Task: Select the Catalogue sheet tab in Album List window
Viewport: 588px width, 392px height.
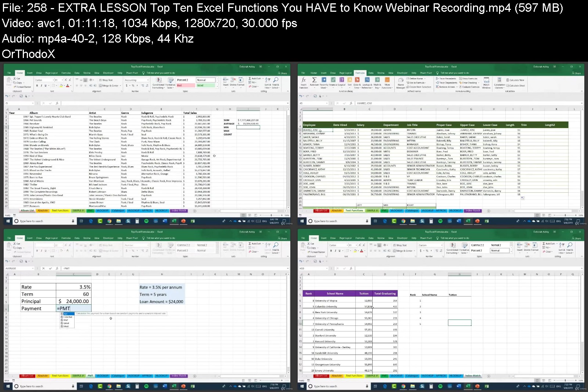Action: point(118,211)
